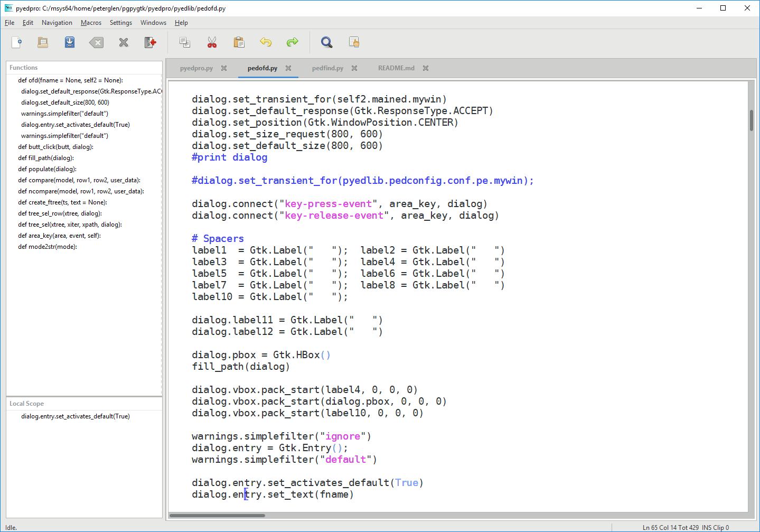Open the file browser icon

[x=42, y=42]
